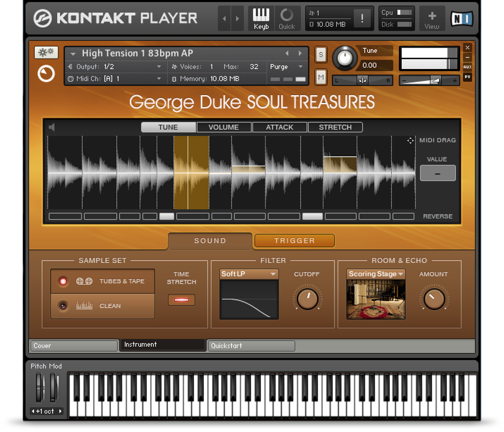
Task: Click the Tune value 0.00 field
Action: coord(376,65)
